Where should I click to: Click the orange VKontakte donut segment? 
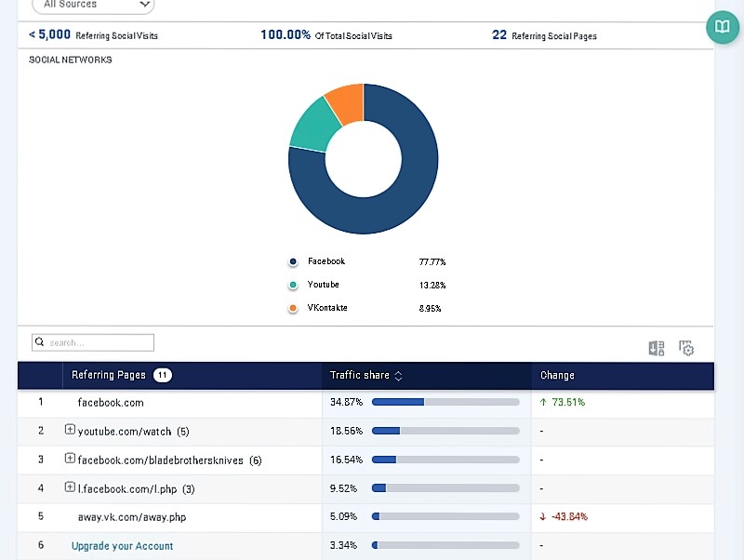tap(348, 102)
